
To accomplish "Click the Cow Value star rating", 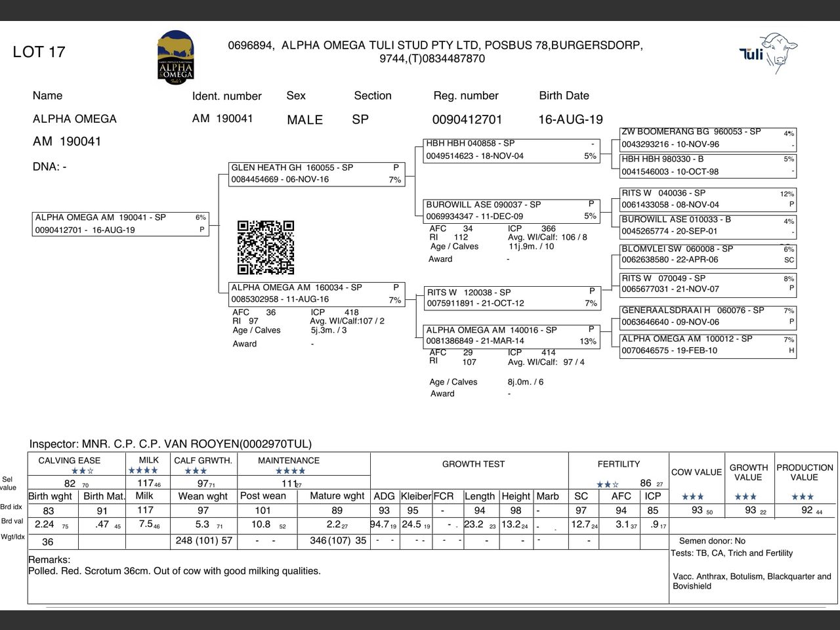I will pyautogui.click(x=692, y=497).
